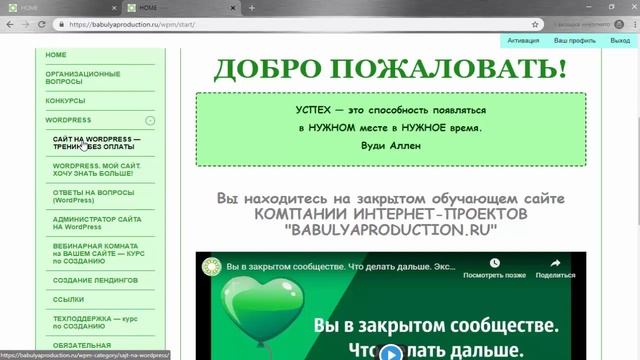Open the ОБЯЗАТЕЛЬНАЯ sidebar item
The width and height of the screenshot is (640, 360).
[82, 345]
